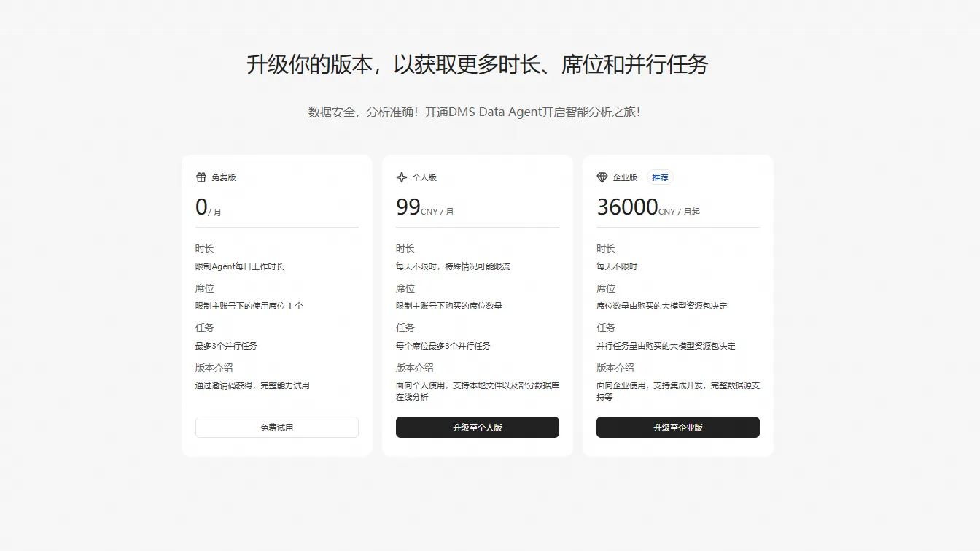Click the gift icon beside 免费版
This screenshot has height=551, width=980.
click(201, 177)
